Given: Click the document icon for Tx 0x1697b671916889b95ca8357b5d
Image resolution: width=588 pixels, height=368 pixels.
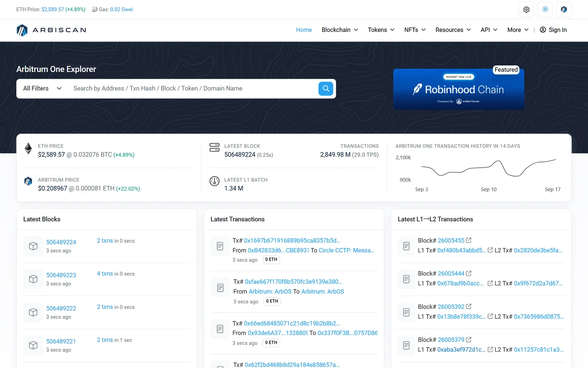Looking at the screenshot, I should pos(220,246).
